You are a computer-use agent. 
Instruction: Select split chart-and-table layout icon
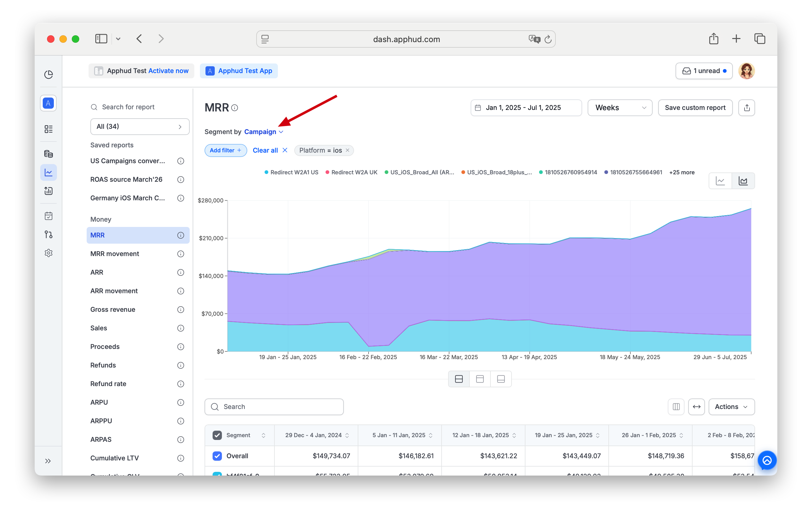459,379
